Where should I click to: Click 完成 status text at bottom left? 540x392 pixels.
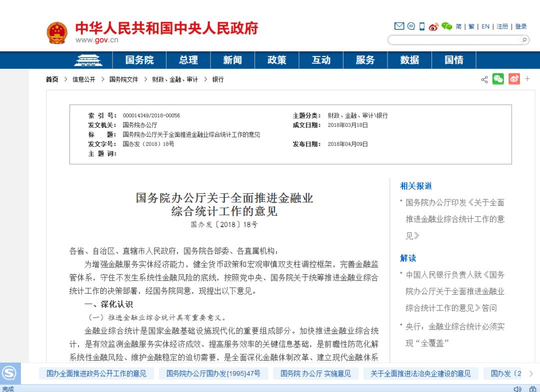click(x=7, y=389)
